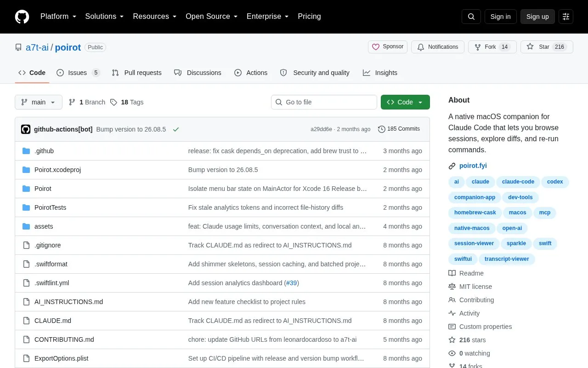Click the .github folder icon
The image size is (588, 368).
click(x=26, y=151)
